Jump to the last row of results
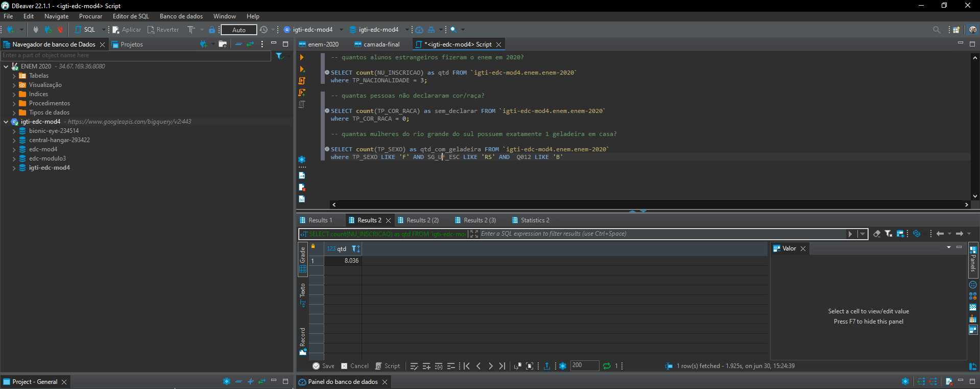Viewport: 980px width, 389px height. 503,366
